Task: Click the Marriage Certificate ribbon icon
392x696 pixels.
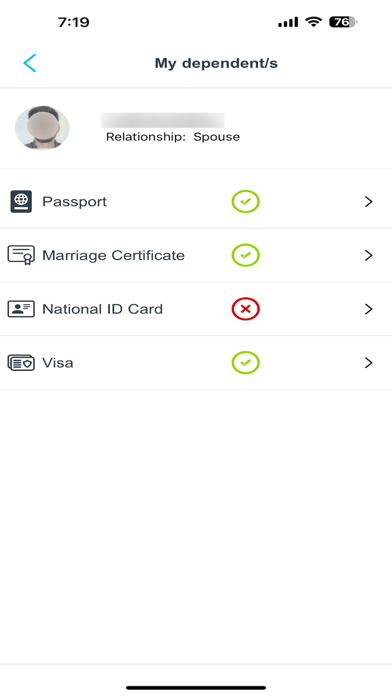Action: [x=21, y=255]
